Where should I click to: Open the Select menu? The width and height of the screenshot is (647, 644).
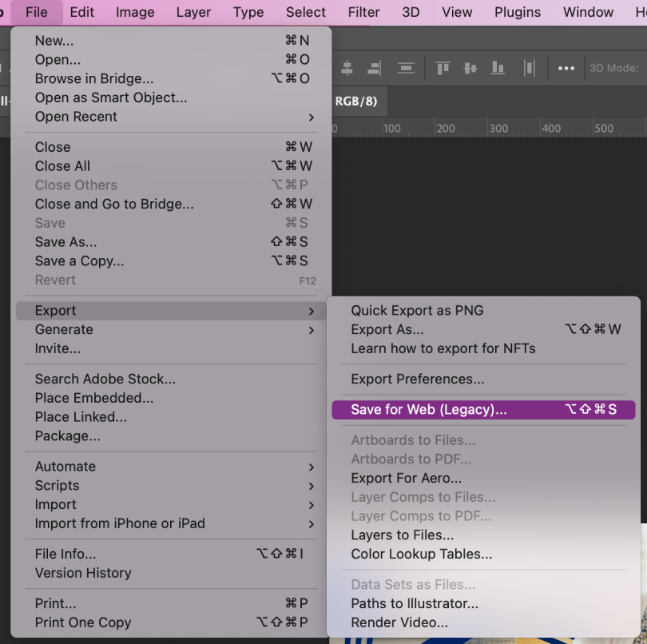tap(306, 13)
